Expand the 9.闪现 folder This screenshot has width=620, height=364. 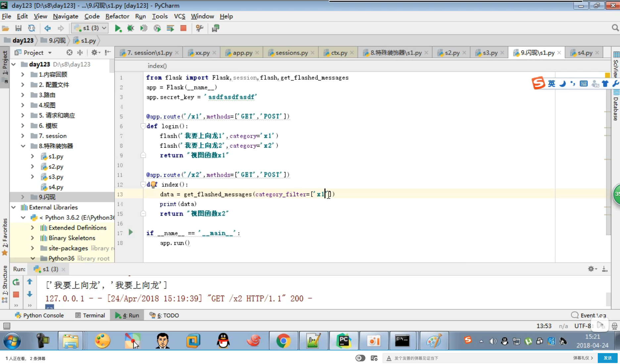[x=23, y=197]
